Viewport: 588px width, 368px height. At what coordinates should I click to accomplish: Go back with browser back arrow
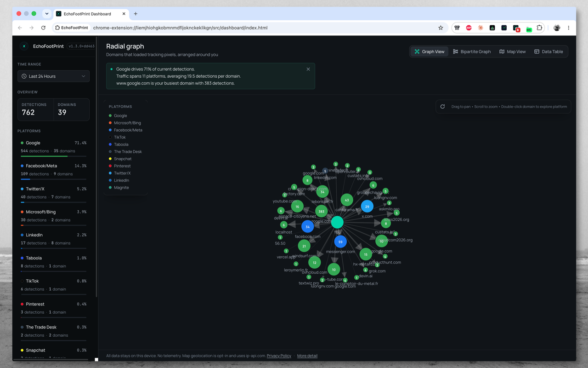[x=20, y=28]
